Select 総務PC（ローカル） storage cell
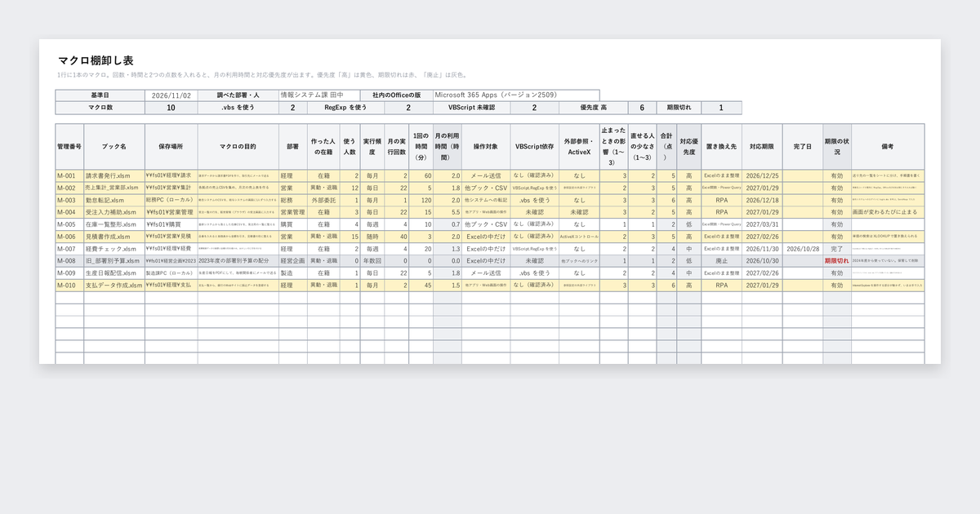 (171, 200)
